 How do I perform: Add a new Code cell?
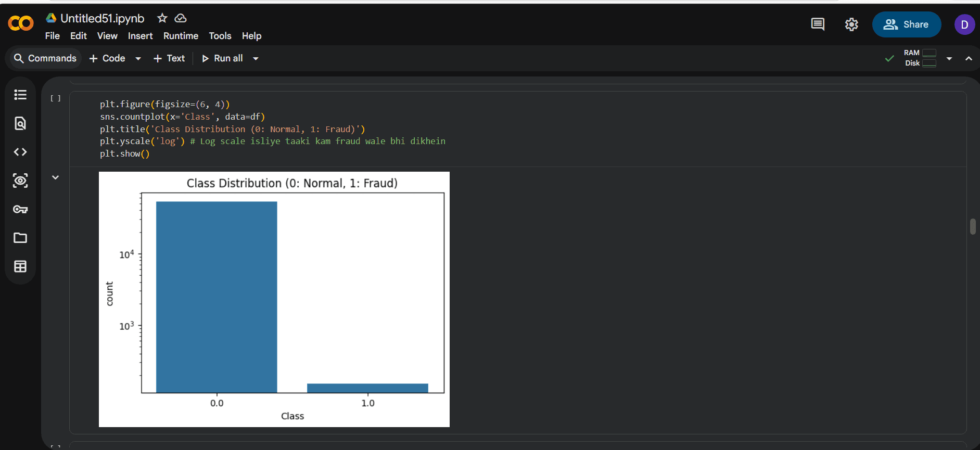(x=107, y=58)
